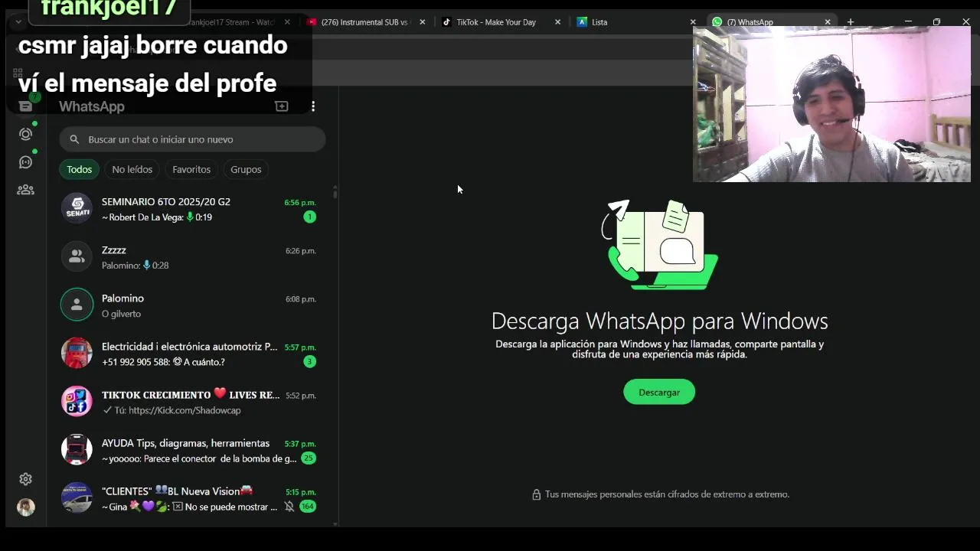Viewport: 980px width, 551px height.
Task: Select the Grupos filter chip
Action: pyautogui.click(x=246, y=169)
